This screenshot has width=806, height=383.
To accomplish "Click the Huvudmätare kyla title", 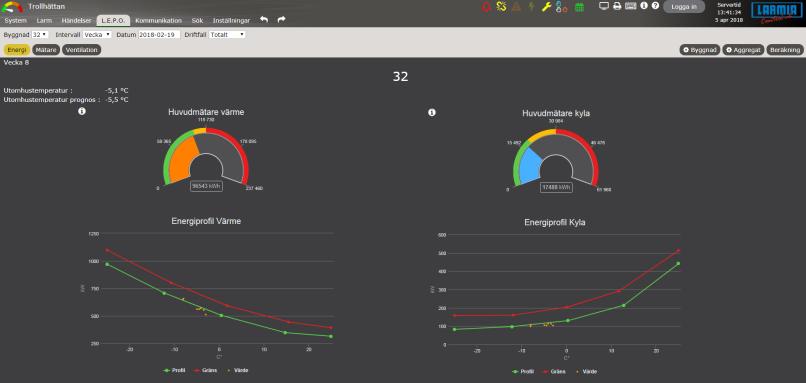I will point(556,113).
